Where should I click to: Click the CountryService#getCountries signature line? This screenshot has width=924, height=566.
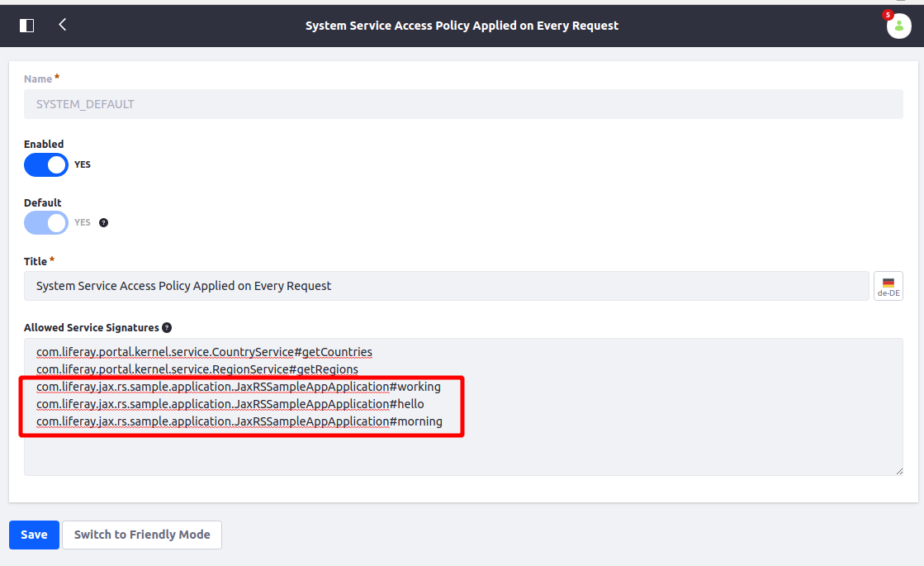click(204, 352)
